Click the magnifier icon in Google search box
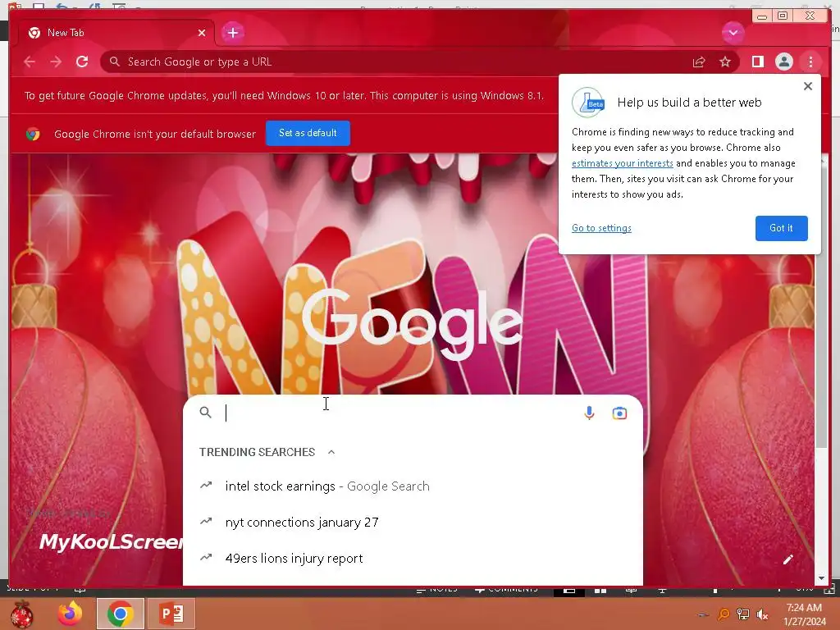Viewport: 840px width, 630px height. tap(205, 412)
